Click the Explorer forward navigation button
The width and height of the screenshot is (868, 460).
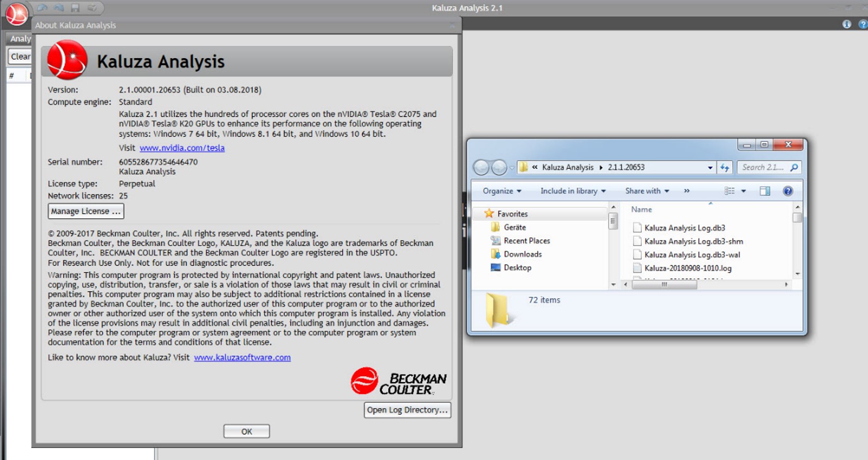pos(499,167)
